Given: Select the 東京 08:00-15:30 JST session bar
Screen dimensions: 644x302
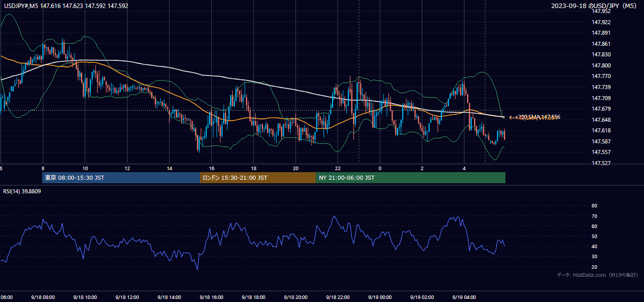Looking at the screenshot, I should [121, 178].
